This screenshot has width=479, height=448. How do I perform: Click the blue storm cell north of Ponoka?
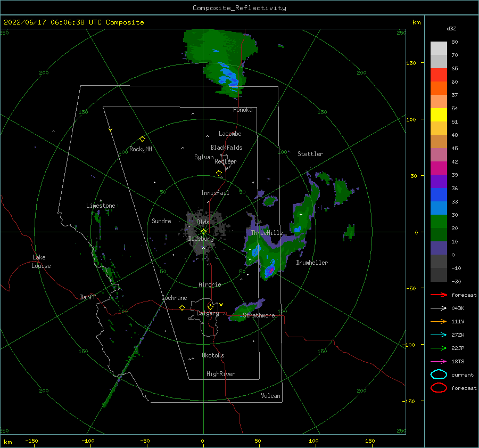pyautogui.click(x=228, y=77)
